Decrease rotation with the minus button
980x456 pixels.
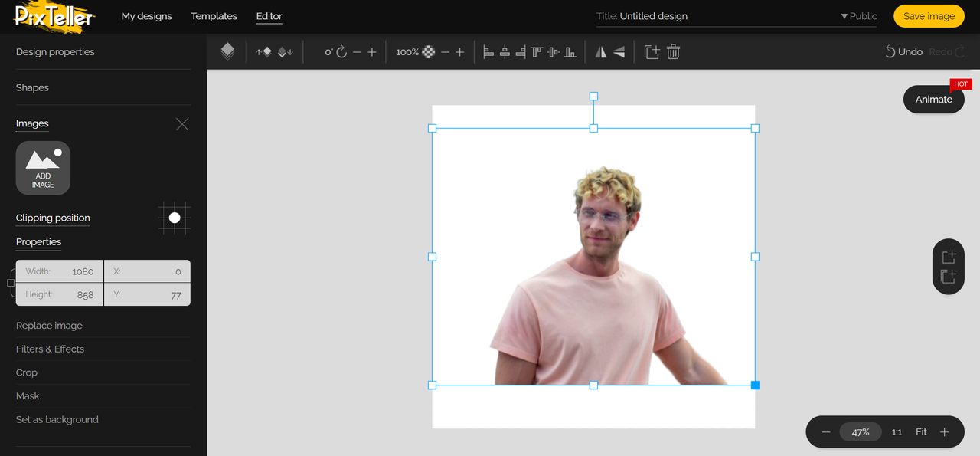(357, 52)
